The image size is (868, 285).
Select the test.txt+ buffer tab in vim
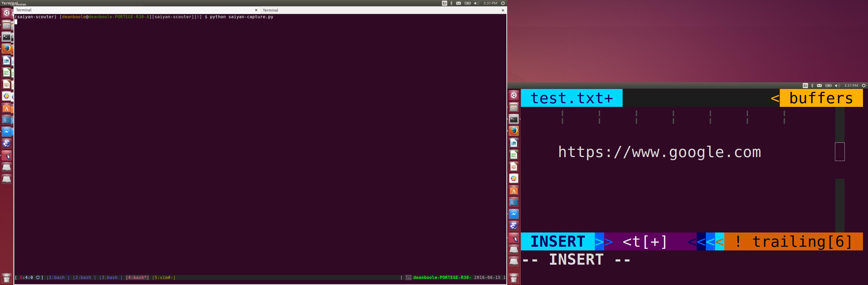tap(571, 98)
